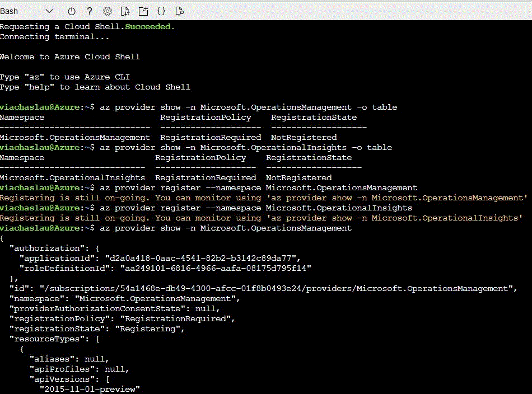Click the "id" subscriptions path line
Image resolution: width=532 pixels, height=394 pixels.
(x=263, y=289)
